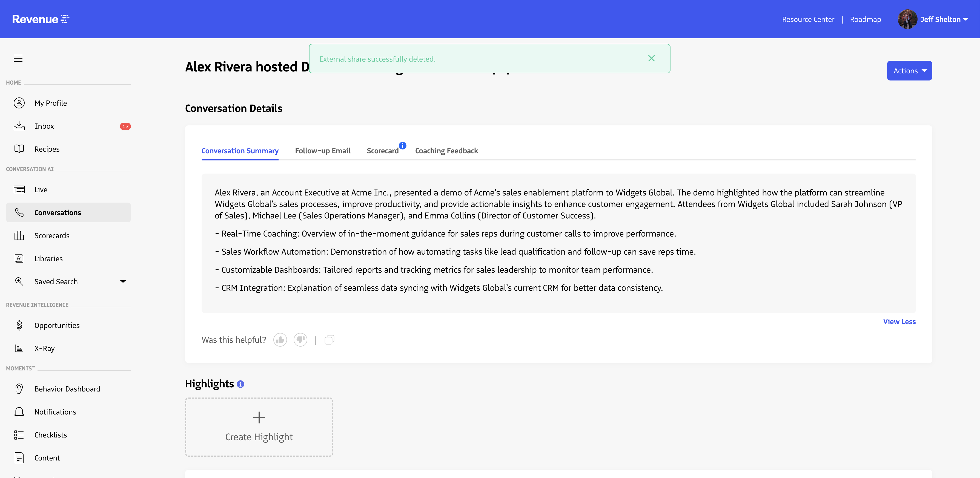Screen dimensions: 980x478
Task: Open the Resource Center link
Action: [x=808, y=19]
